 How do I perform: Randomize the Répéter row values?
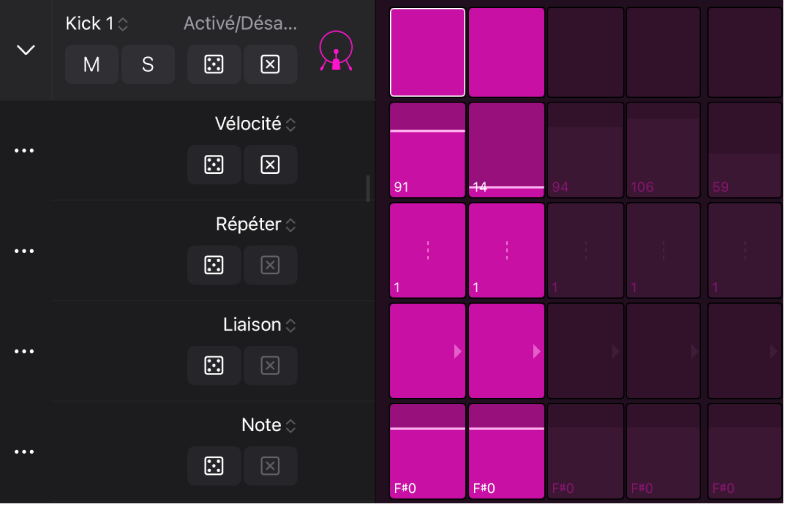[x=214, y=265]
